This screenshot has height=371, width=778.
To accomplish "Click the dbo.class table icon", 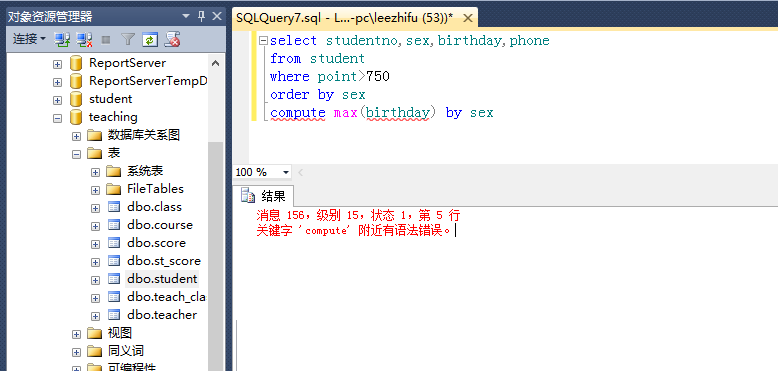I will [114, 207].
